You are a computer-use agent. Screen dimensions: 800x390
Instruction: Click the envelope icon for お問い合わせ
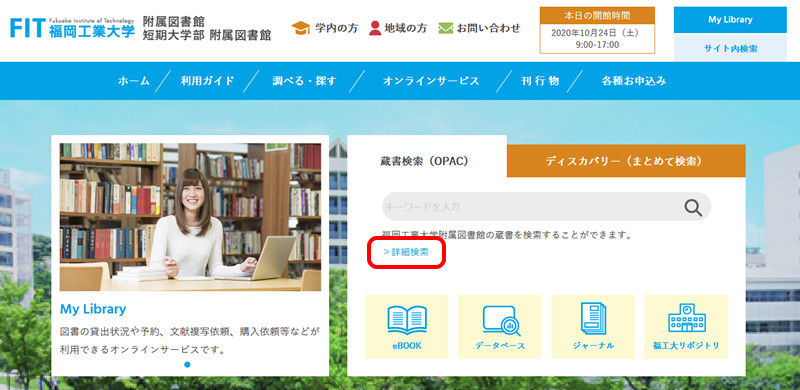445,28
